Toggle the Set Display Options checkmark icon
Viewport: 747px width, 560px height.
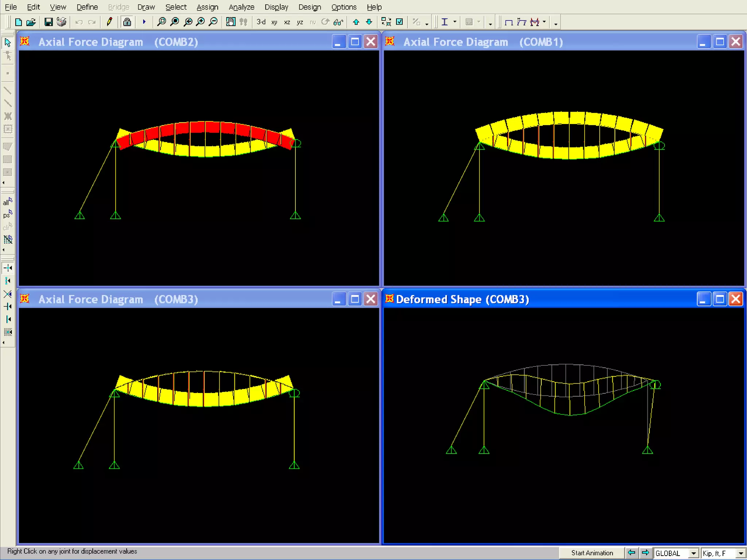tap(399, 22)
